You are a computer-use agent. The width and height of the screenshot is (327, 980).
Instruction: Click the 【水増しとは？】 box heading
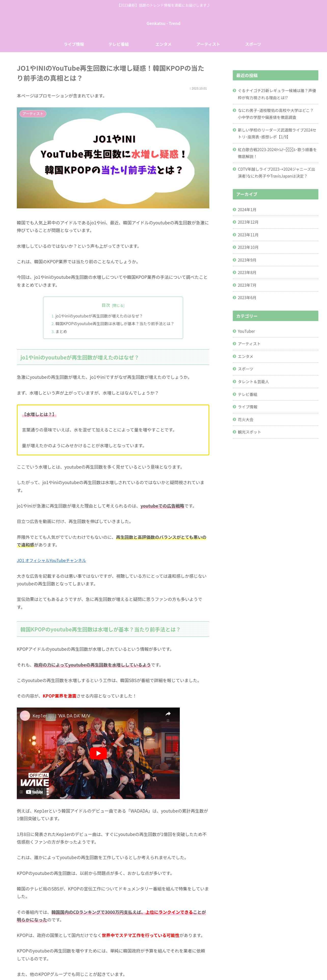pos(39,414)
